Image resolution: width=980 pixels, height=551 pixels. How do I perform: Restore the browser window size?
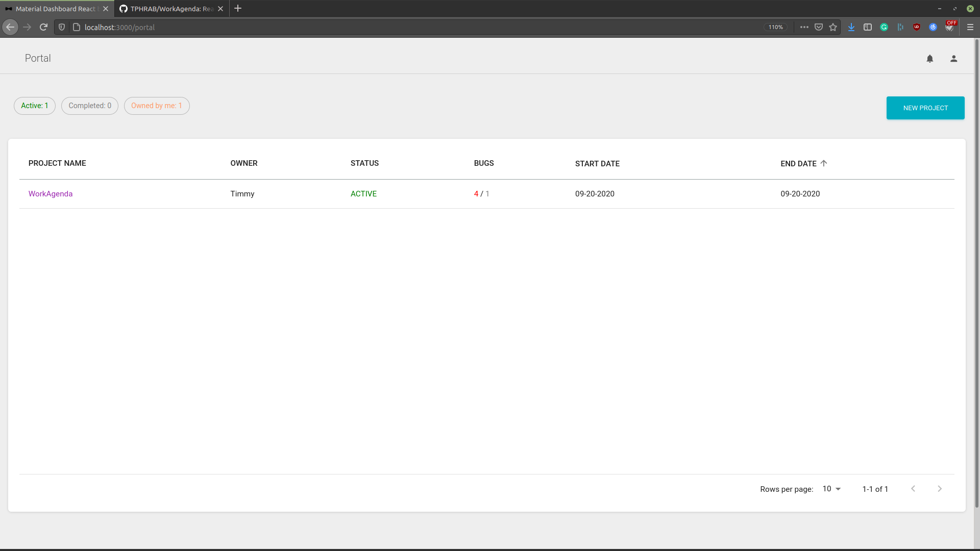point(954,9)
